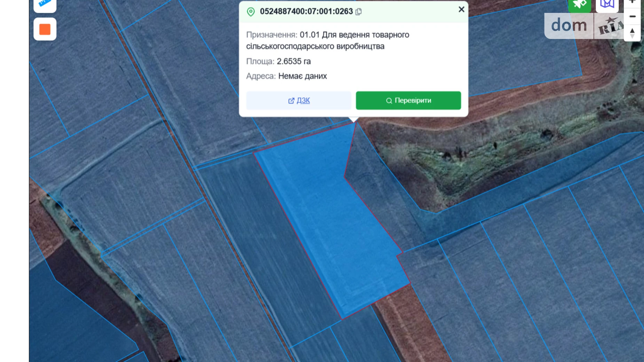Reset map orientation with compass arrow
The width and height of the screenshot is (644, 362).
(633, 33)
